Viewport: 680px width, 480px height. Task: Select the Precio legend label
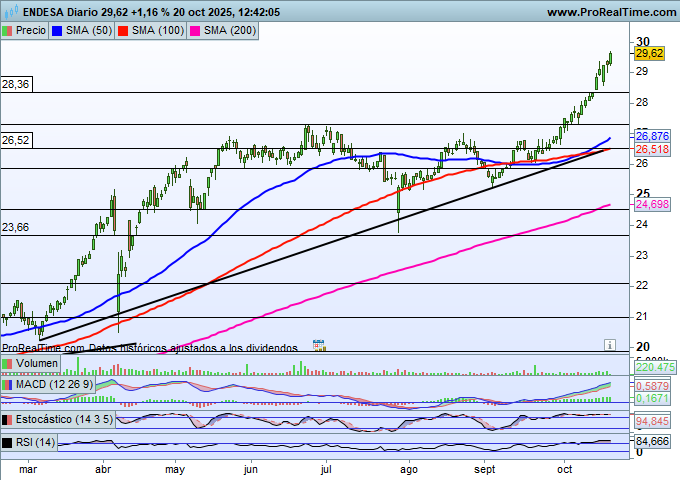click(x=30, y=31)
